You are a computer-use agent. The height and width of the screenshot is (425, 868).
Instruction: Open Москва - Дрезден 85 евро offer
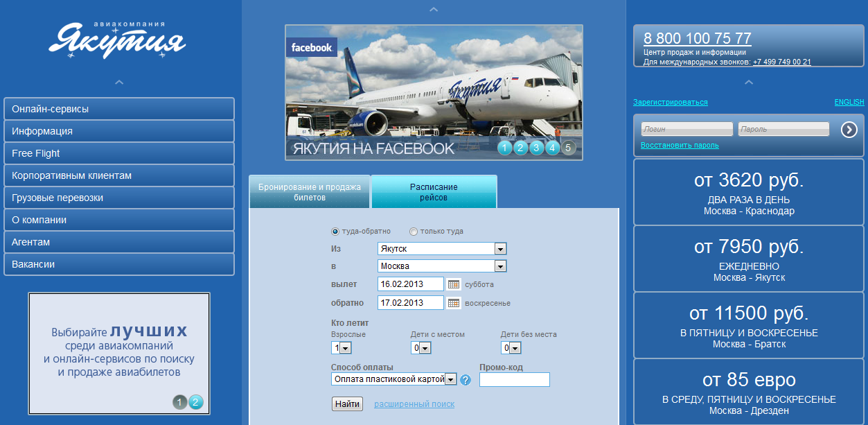coord(749,392)
